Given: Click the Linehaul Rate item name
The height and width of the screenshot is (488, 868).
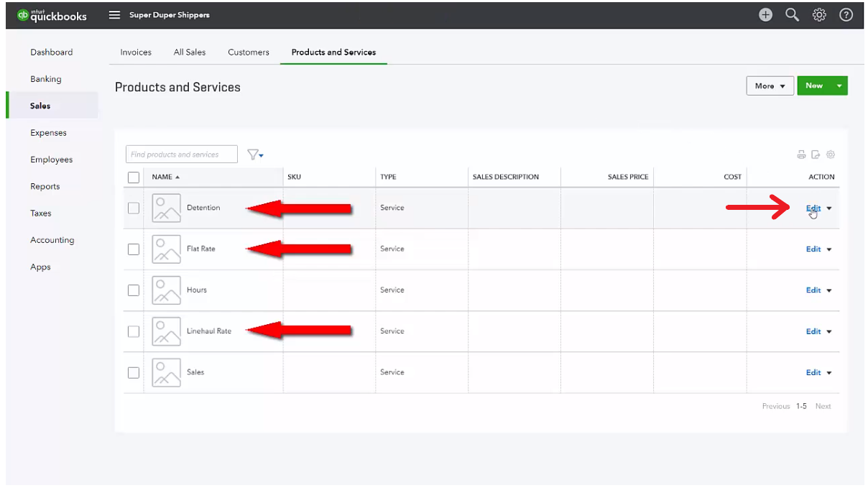Looking at the screenshot, I should 209,331.
